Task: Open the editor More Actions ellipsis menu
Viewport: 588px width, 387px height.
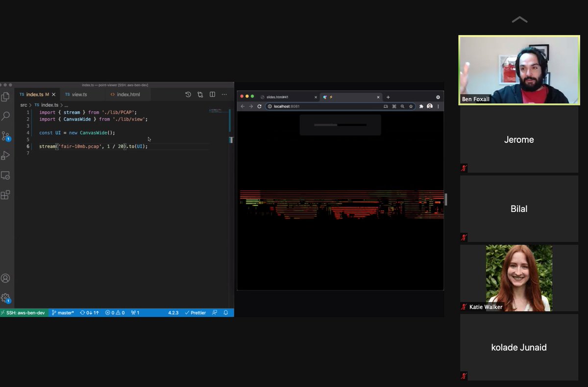Action: click(224, 94)
